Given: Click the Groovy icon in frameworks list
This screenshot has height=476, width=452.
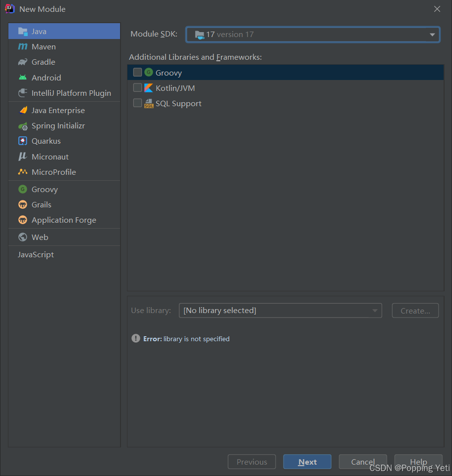Looking at the screenshot, I should pyautogui.click(x=149, y=72).
